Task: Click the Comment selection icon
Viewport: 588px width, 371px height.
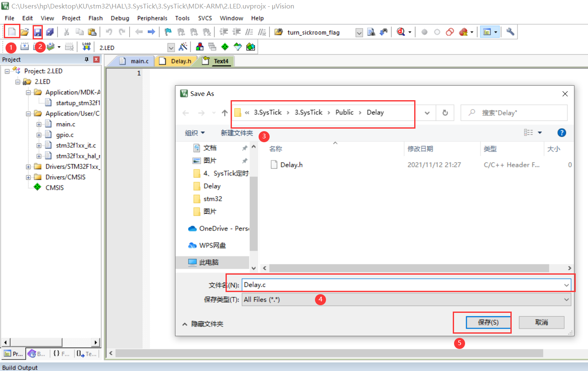Action: click(x=249, y=32)
